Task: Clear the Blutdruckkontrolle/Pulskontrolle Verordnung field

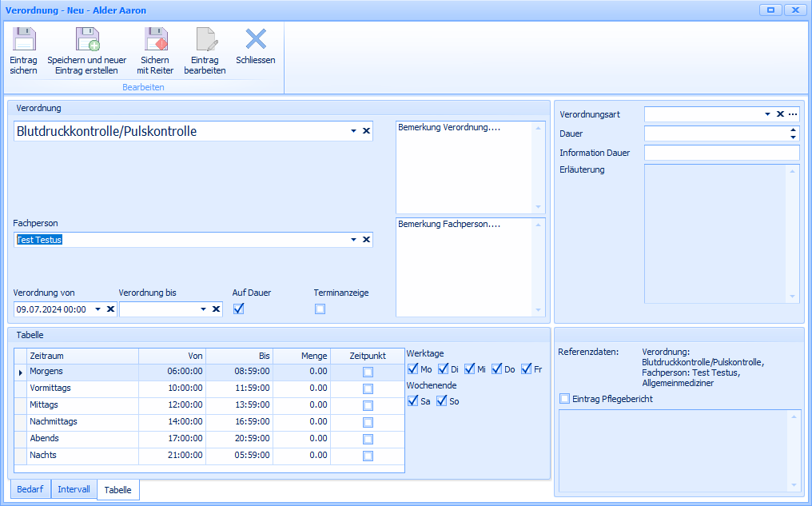Action: tap(367, 131)
